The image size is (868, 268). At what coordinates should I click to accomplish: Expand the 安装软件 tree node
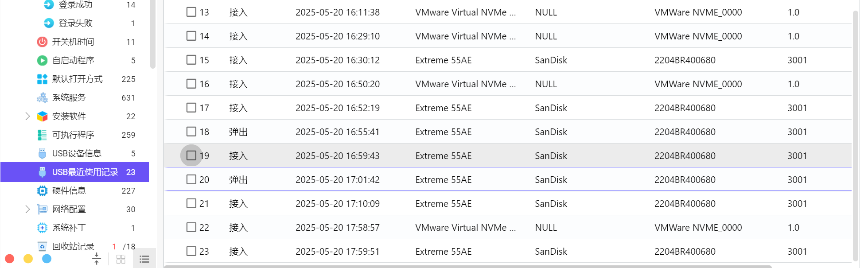click(x=27, y=116)
